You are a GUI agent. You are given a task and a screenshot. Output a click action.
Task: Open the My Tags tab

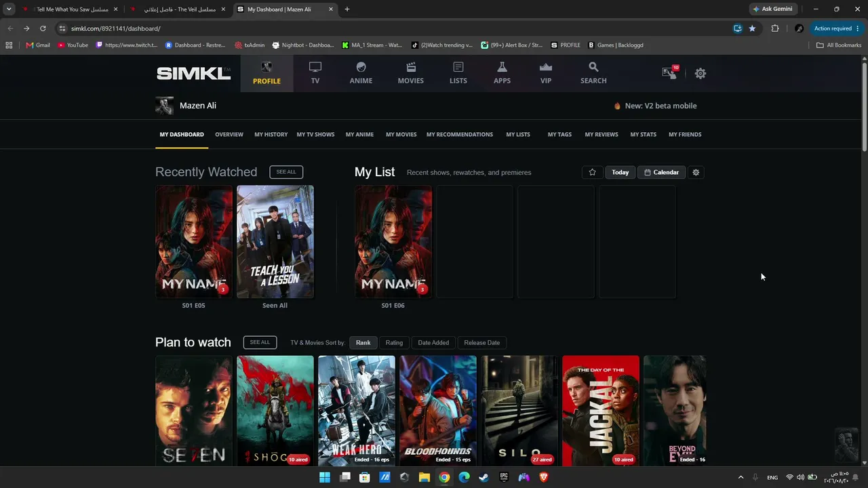click(x=559, y=134)
